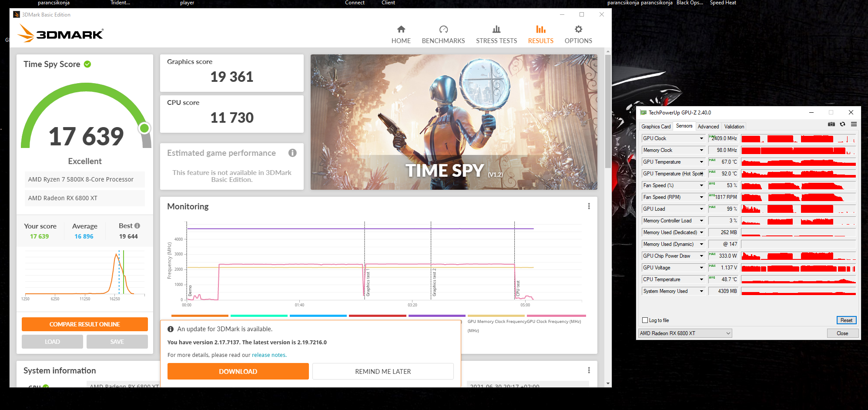Click the info icon in update notification
Viewport: 868px width, 410px height.
click(x=171, y=329)
